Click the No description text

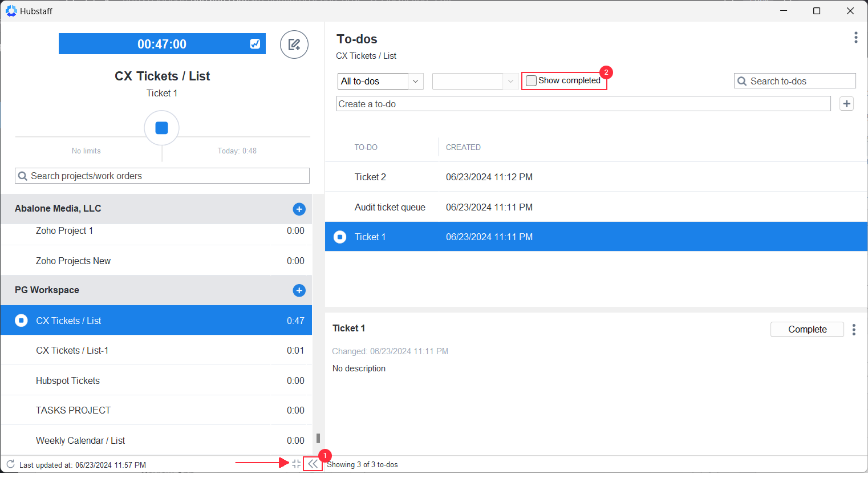pos(359,368)
